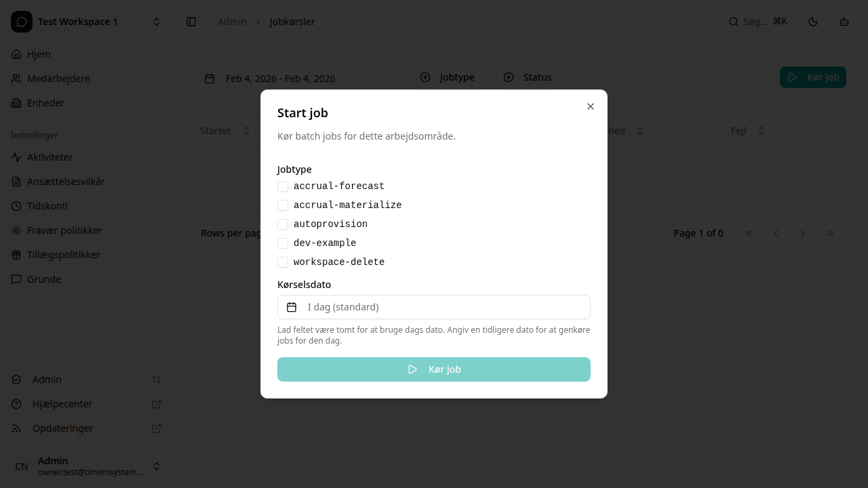This screenshot has height=488, width=868.
Task: Click the date range field showing Feb 4, 2026
Action: click(x=296, y=78)
